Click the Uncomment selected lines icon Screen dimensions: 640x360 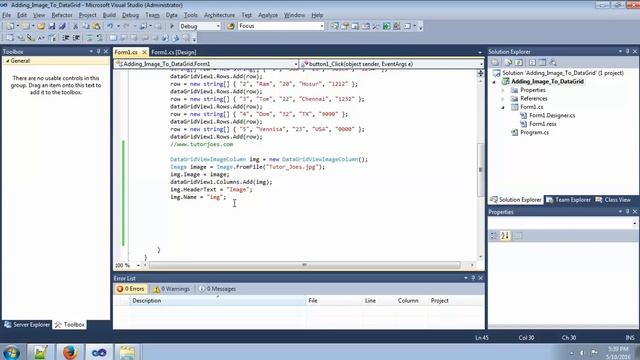[100, 38]
